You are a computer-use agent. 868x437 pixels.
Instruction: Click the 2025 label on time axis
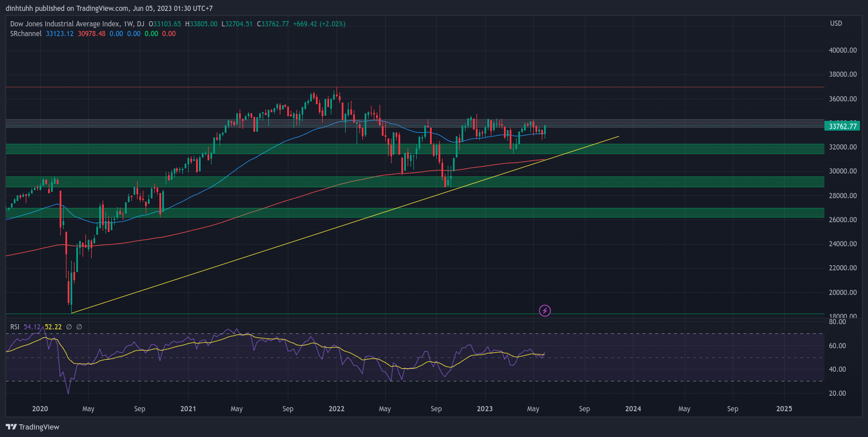click(784, 409)
